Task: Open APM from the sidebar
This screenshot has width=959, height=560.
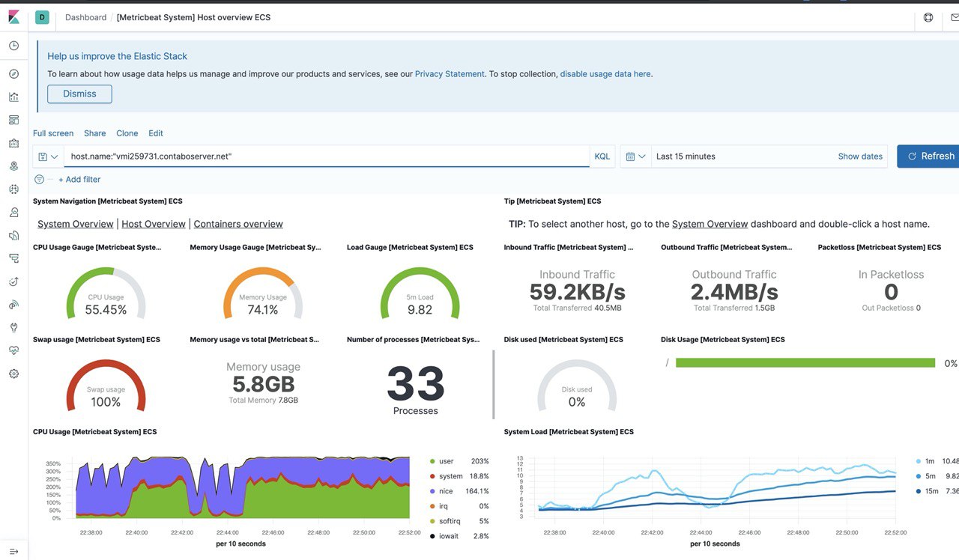Action: pyautogui.click(x=13, y=258)
